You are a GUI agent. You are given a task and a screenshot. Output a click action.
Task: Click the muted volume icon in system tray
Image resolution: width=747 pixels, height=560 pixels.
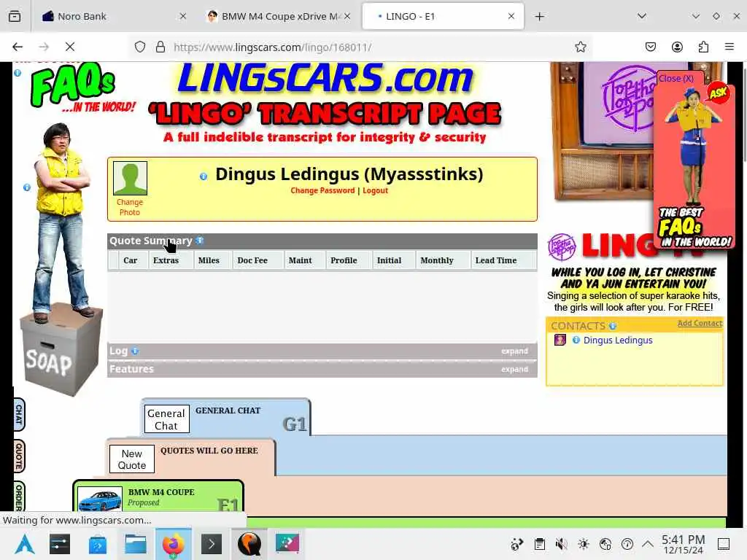pos(561,544)
